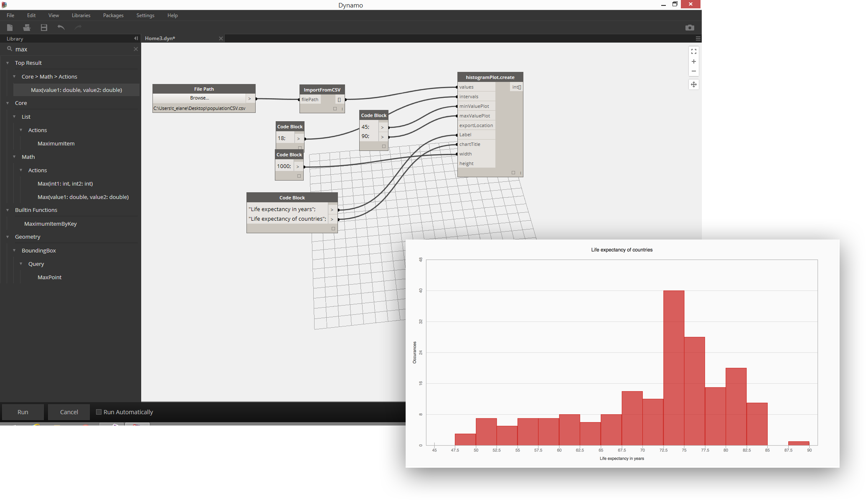Screen dimensions: 868x502
Task: Toggle preview box on ImportFromCSV node
Action: (x=335, y=109)
